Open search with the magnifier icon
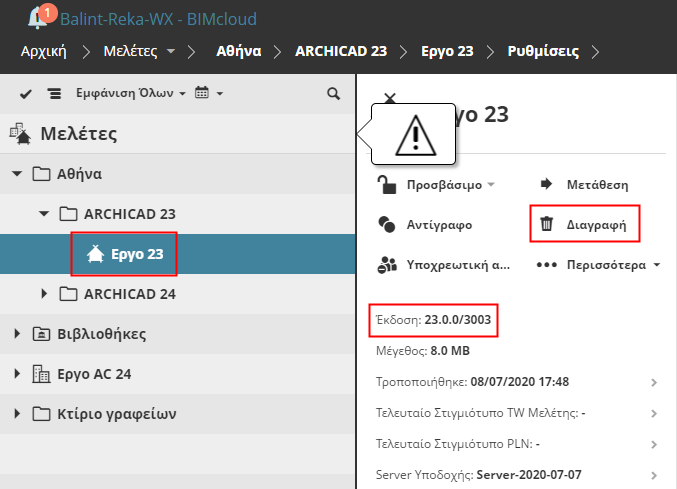677x489 pixels. [x=333, y=94]
